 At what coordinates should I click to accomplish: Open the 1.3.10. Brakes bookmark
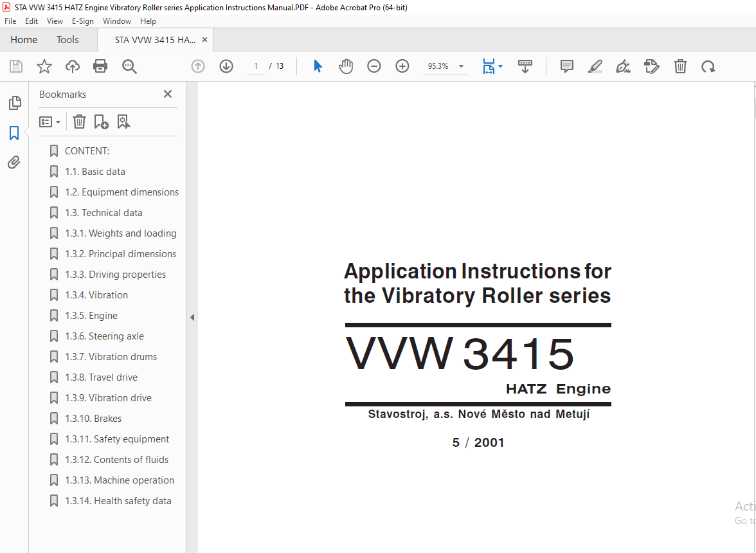click(x=93, y=419)
